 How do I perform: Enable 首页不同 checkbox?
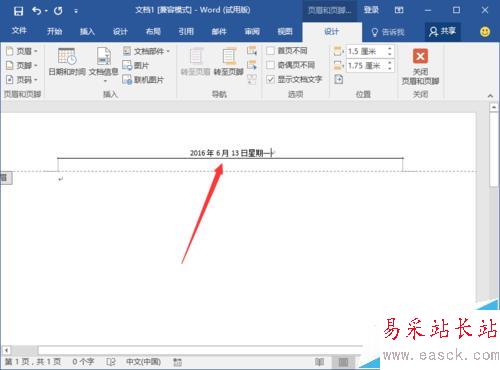tap(270, 51)
